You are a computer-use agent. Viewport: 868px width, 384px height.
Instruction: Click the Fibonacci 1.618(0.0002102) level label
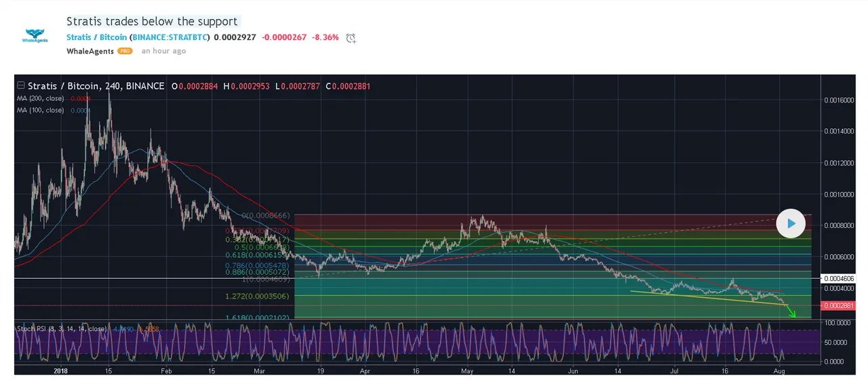tap(258, 318)
